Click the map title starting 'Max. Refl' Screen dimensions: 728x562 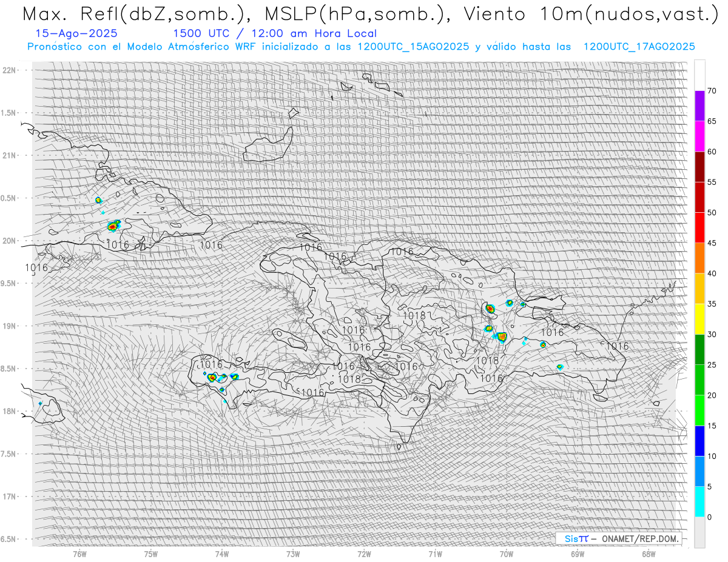tap(370, 13)
